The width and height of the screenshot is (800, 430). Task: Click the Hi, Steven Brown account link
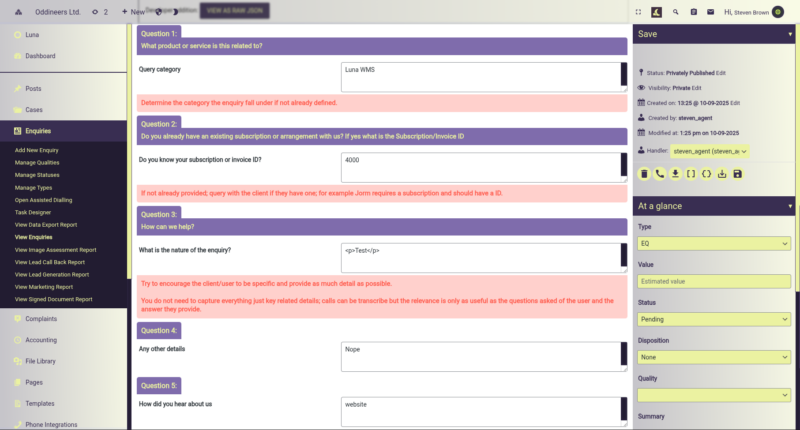[x=746, y=12]
